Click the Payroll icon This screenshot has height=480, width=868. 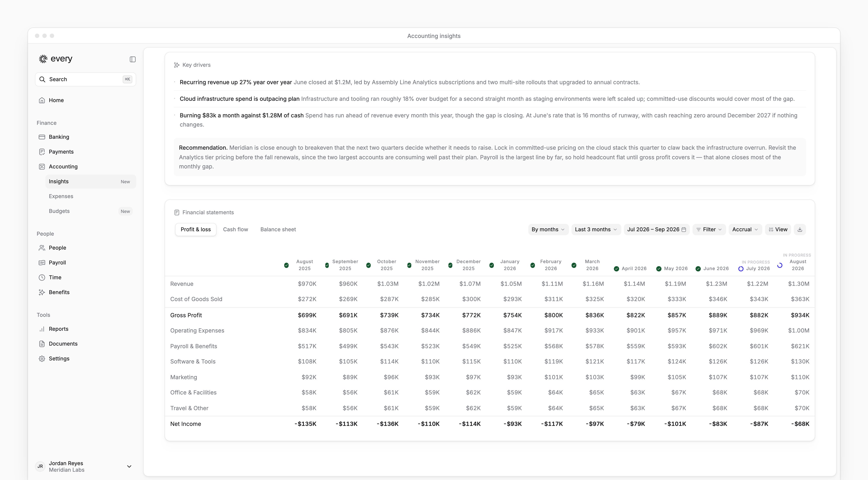click(42, 263)
